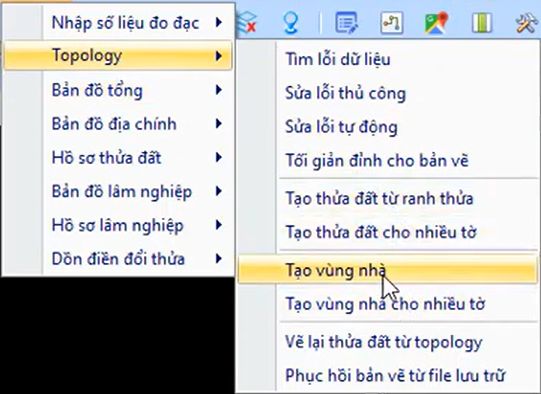Choose Tạo thửa đất cho nhiều tờ

[x=388, y=232]
